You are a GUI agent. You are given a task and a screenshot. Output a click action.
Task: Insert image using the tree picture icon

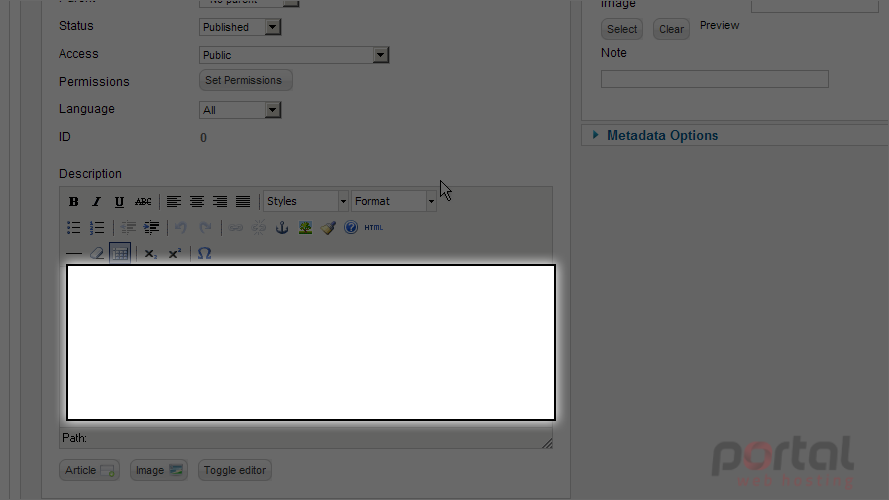coord(305,227)
